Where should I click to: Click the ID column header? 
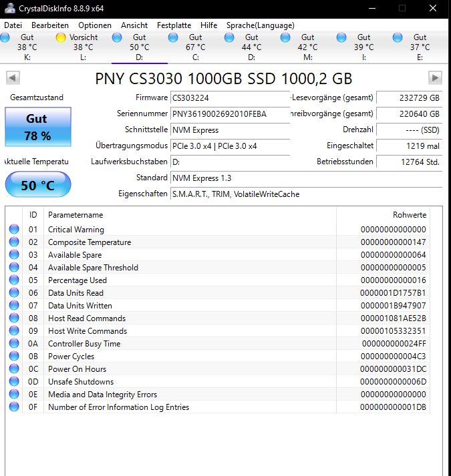33,215
